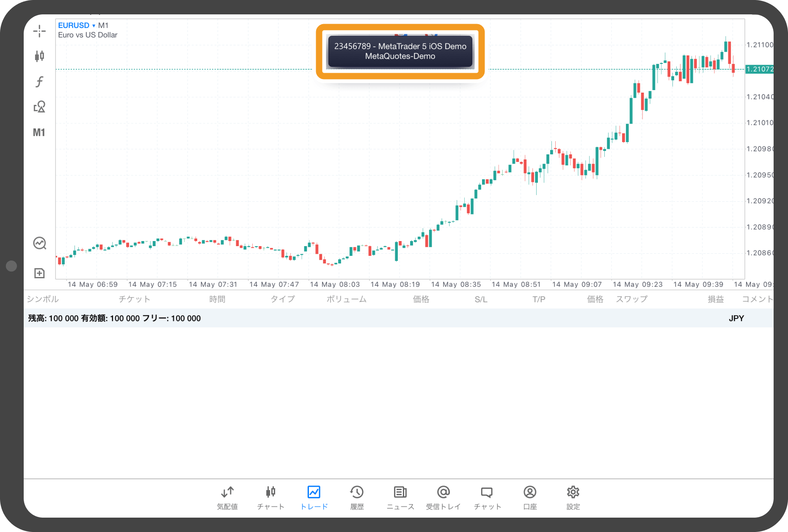788x532 pixels.
Task: Activate the crosshair tool
Action: 39,31
